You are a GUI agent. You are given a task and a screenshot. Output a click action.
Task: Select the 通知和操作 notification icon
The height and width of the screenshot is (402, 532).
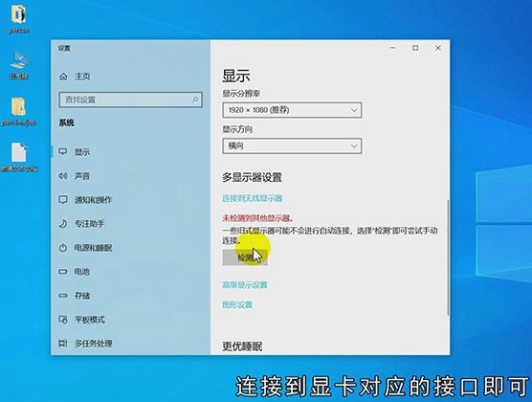click(63, 200)
